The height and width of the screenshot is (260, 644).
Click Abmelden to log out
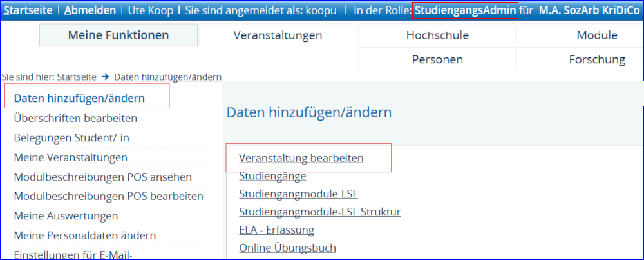coord(90,11)
